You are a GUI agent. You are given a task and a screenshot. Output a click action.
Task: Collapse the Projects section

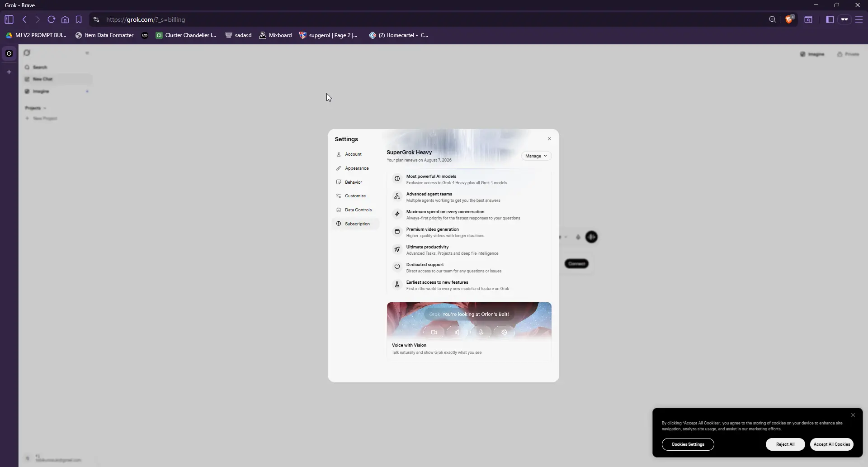tap(36, 108)
